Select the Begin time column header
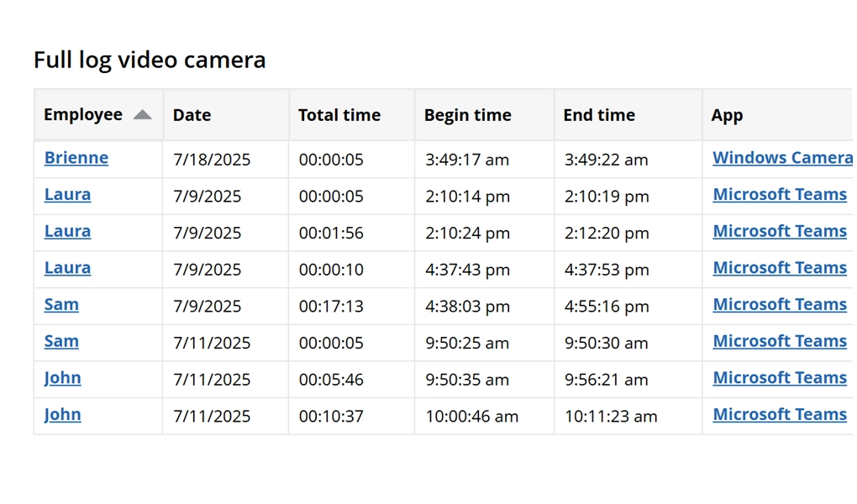 467,115
